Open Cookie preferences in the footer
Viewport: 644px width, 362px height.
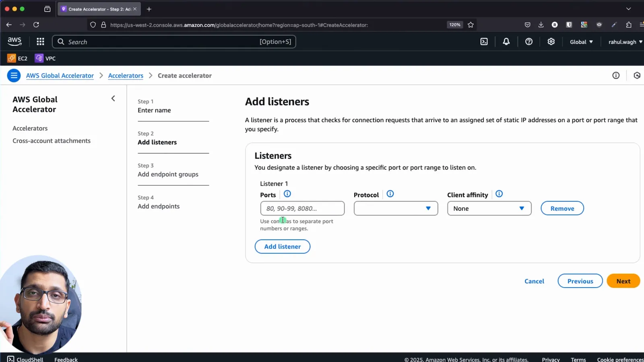(620, 359)
